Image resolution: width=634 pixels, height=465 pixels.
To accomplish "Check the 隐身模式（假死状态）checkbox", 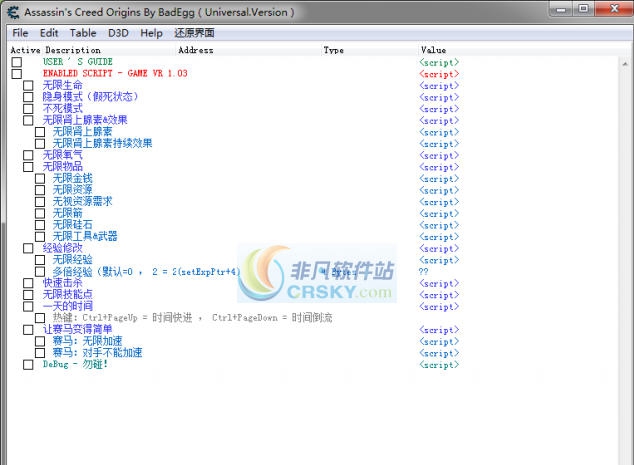I will tap(28, 97).
